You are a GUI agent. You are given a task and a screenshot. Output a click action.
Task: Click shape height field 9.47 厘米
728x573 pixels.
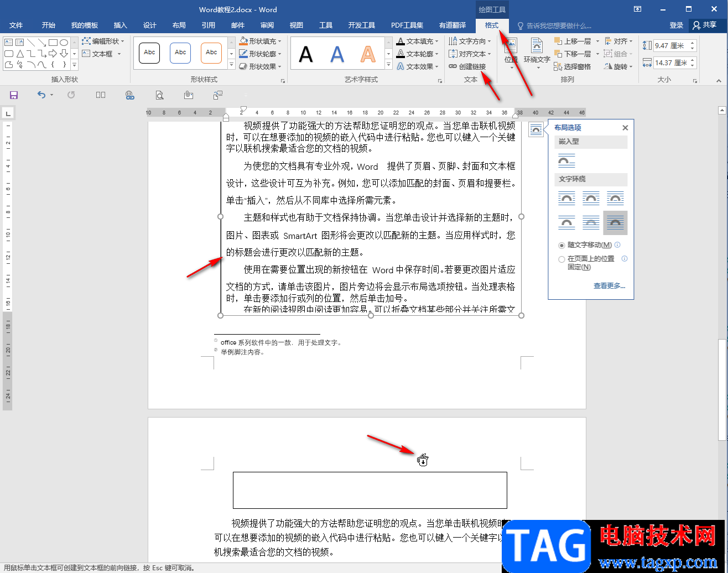click(x=671, y=46)
